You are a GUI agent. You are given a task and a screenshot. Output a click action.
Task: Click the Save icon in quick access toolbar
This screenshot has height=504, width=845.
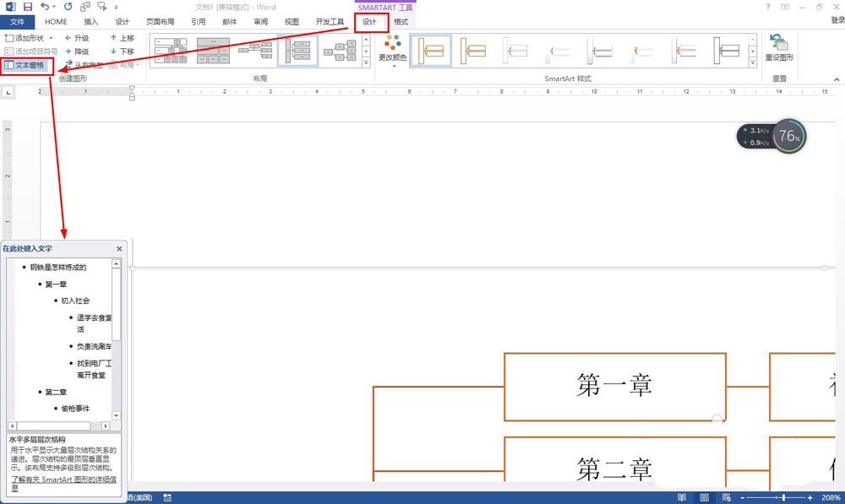[28, 7]
